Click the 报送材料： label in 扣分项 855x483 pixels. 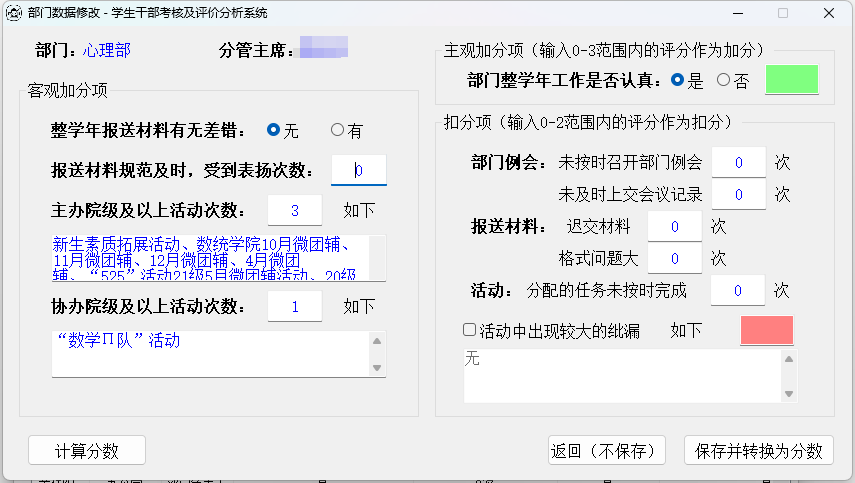[x=509, y=226]
